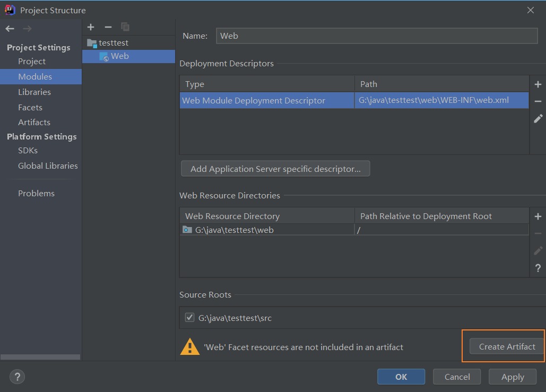Screen dimensions: 546x392
Task: Go to the SDKs platform settings
Action: (x=28, y=150)
